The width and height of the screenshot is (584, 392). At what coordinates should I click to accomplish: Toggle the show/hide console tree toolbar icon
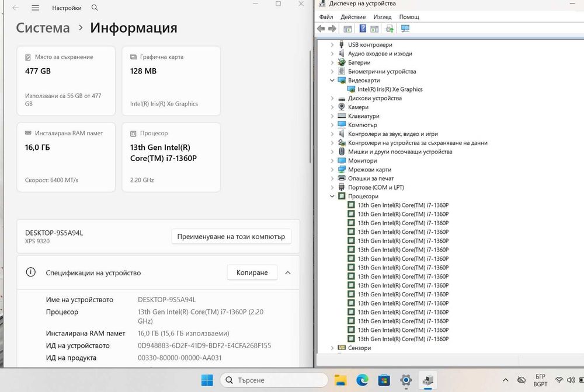(x=347, y=29)
